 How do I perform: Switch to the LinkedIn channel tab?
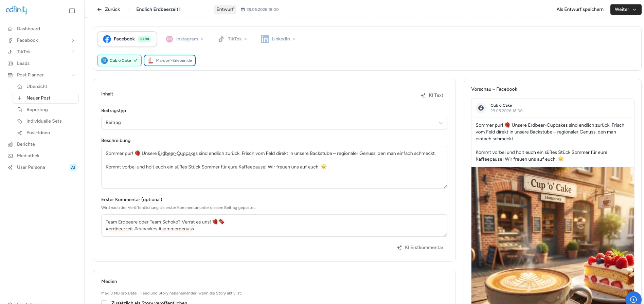tap(278, 39)
